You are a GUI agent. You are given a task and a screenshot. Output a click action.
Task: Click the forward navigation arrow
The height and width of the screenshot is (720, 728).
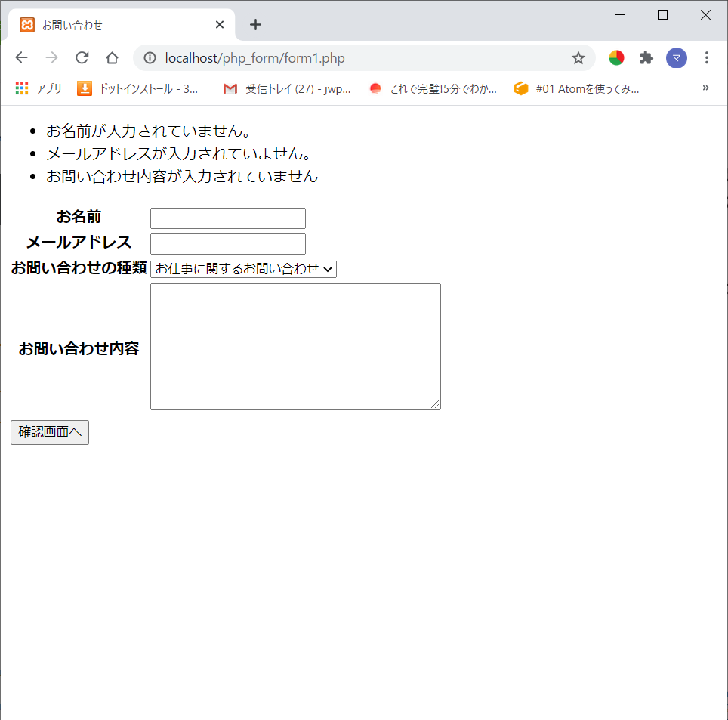[x=51, y=57]
